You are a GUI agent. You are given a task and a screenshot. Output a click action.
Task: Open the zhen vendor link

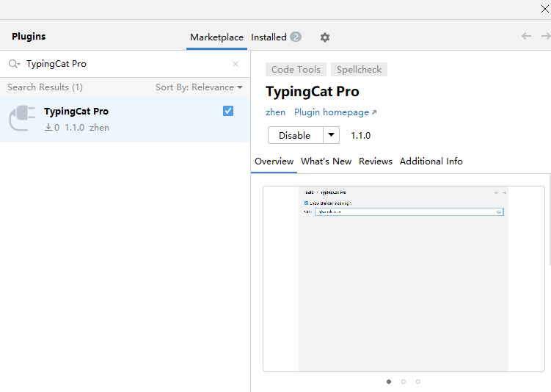coord(276,112)
